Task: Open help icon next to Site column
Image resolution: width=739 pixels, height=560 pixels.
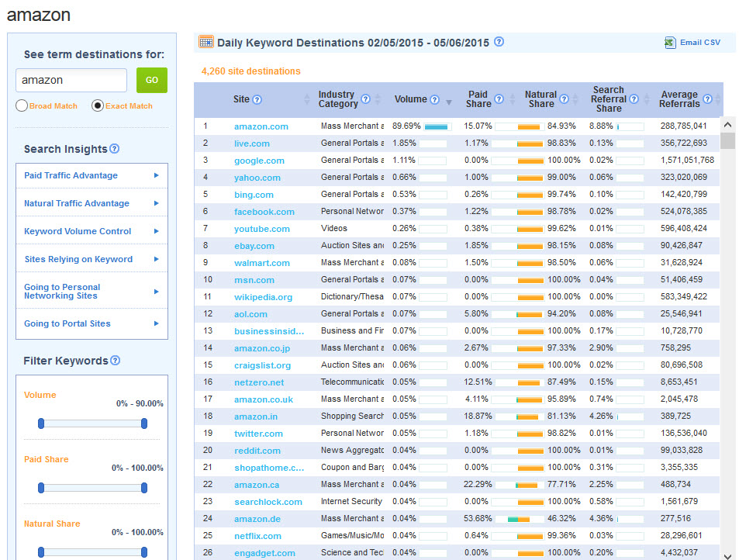Action: coord(257,99)
